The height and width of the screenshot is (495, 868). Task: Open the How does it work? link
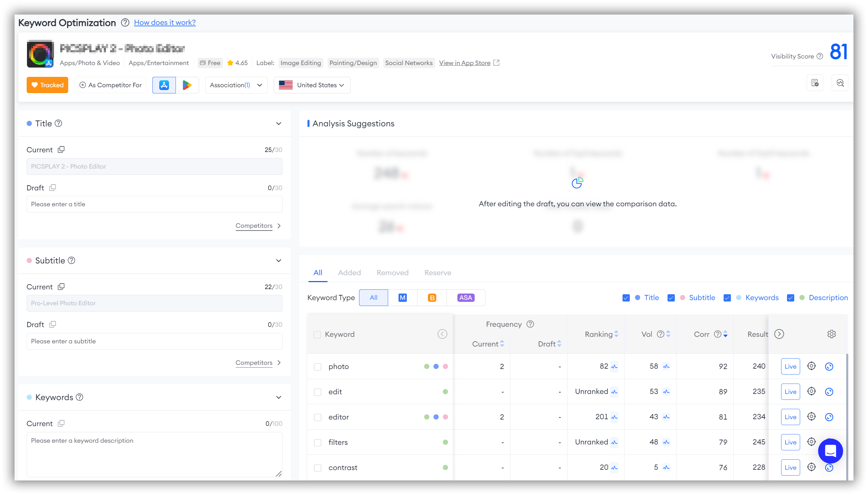[x=165, y=22]
